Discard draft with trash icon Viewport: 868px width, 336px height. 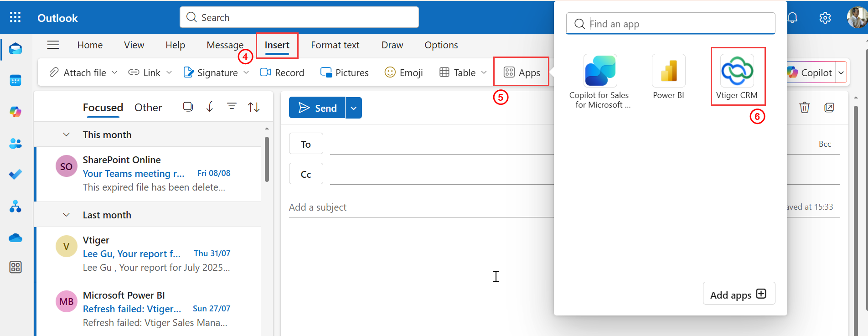click(x=805, y=108)
